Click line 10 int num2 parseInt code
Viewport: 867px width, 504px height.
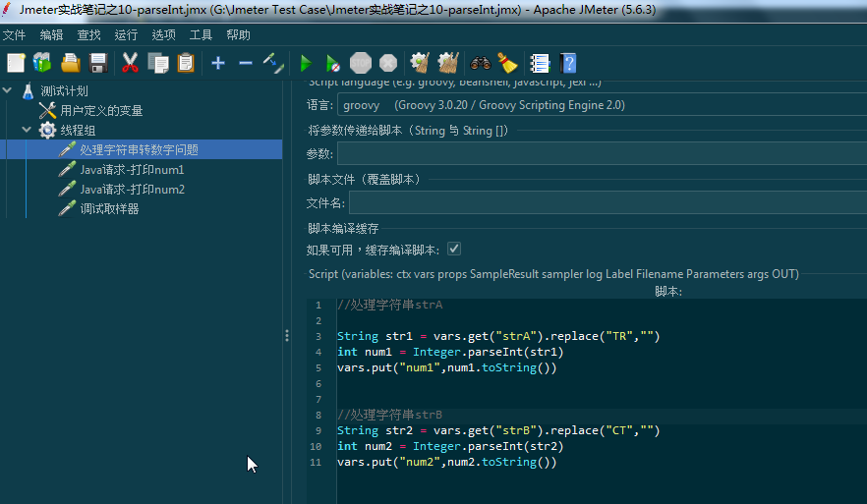[x=450, y=446]
